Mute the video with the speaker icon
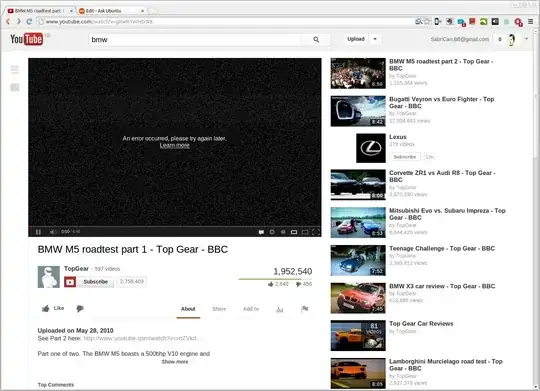This screenshot has width=540, height=391. (x=53, y=232)
